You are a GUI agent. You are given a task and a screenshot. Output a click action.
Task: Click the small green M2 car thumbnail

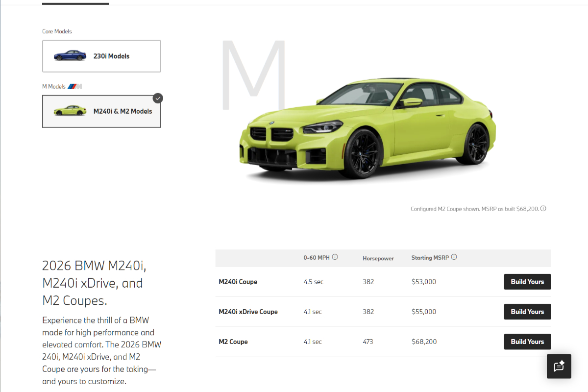coord(70,111)
